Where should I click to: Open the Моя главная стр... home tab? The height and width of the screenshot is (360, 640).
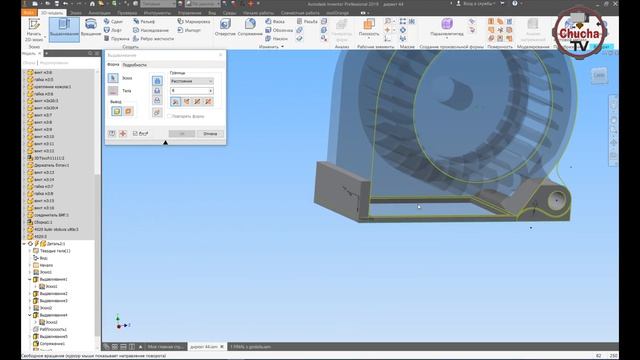click(166, 347)
